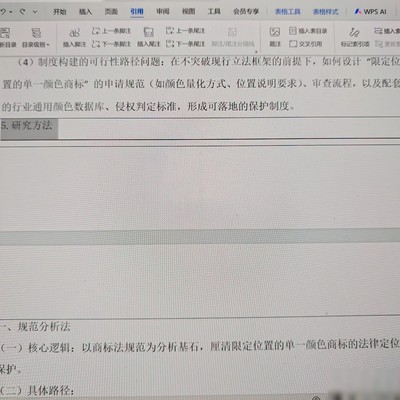Switch to the 插入 tab

click(x=85, y=12)
